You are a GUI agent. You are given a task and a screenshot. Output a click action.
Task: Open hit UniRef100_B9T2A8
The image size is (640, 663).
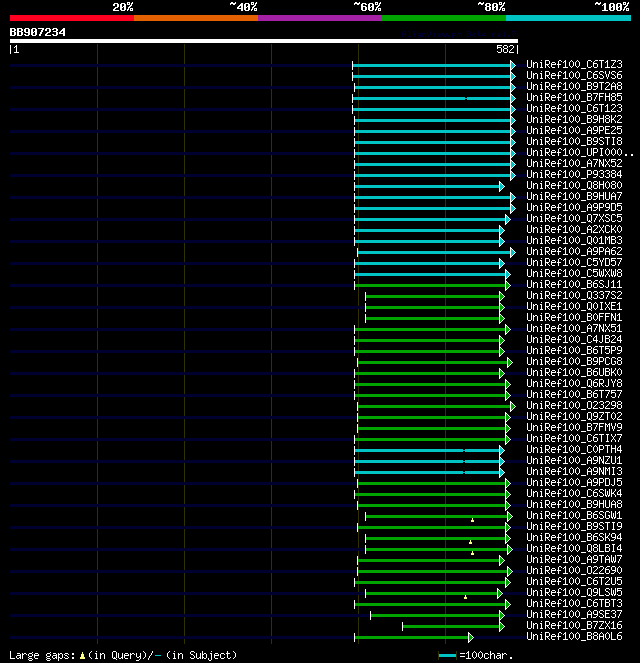pyautogui.click(x=574, y=86)
